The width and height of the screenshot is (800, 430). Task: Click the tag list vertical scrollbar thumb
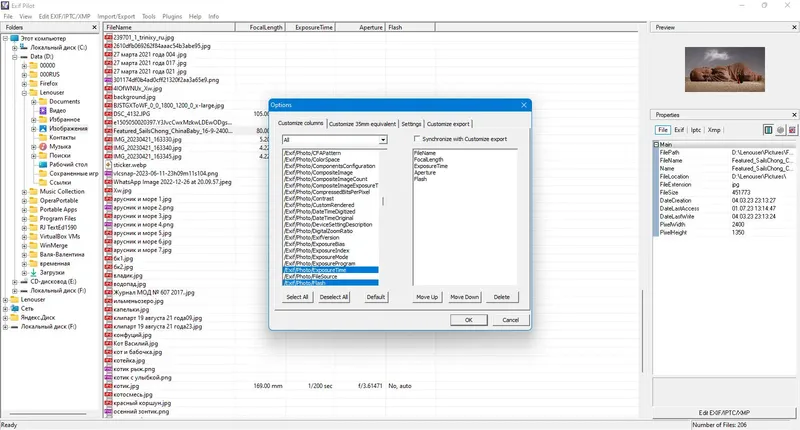(383, 201)
